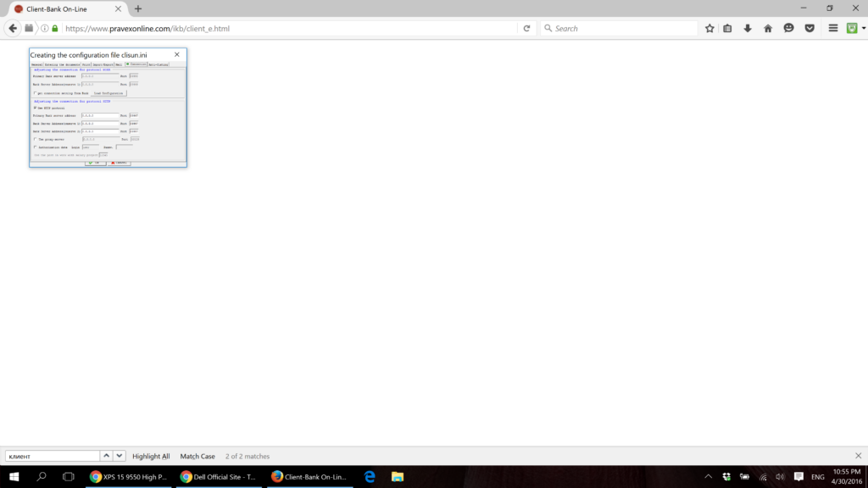Open the Import/Export tab in the dialog
The width and height of the screenshot is (868, 488).
(x=103, y=64)
